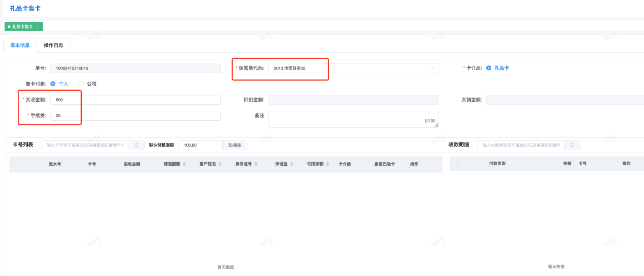Select the 公司 radio option
Screen dimensions: 644x276
81,84
